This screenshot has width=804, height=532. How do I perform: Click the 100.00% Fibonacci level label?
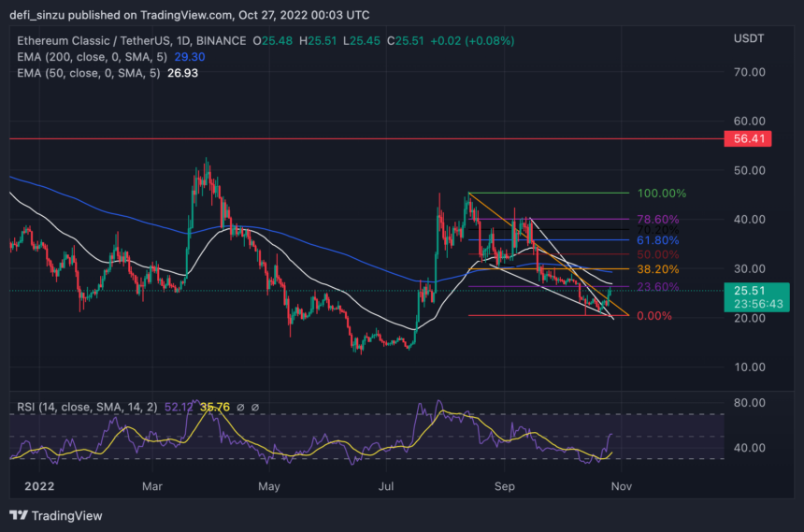662,194
